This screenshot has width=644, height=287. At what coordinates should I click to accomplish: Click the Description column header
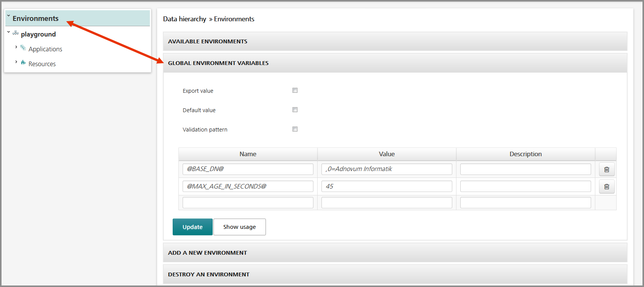[526, 154]
